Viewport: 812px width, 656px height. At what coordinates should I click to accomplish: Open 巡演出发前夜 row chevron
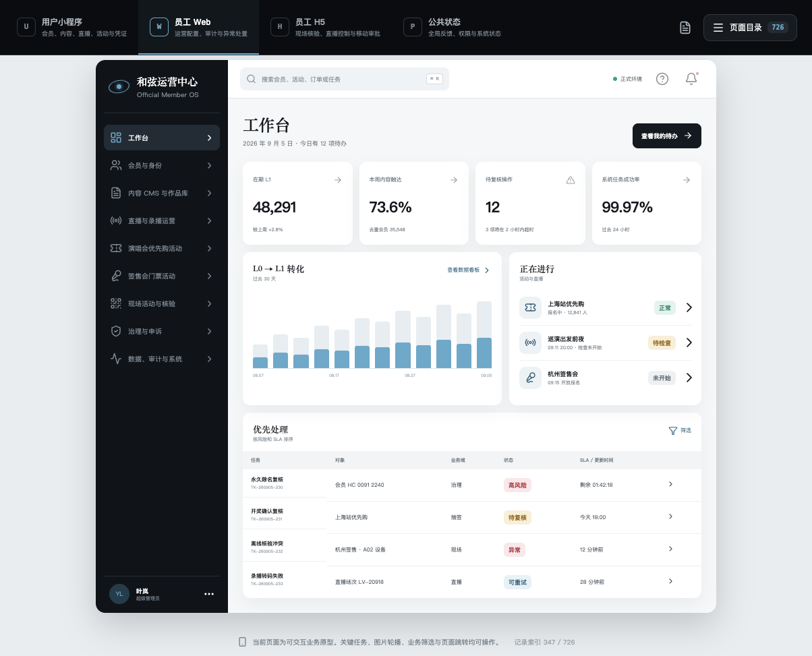pos(689,342)
